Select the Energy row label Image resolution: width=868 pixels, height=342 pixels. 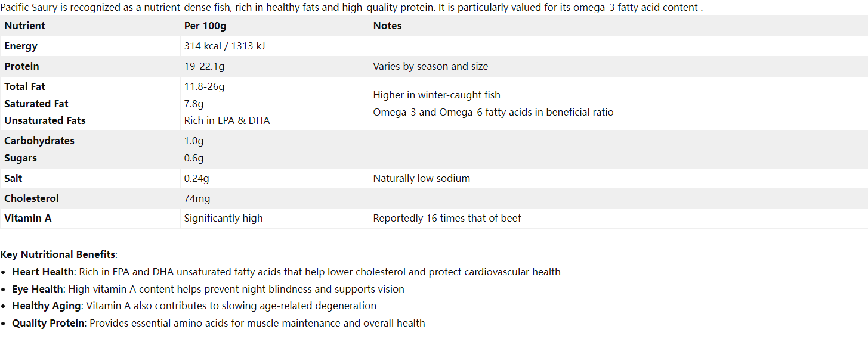pos(21,46)
